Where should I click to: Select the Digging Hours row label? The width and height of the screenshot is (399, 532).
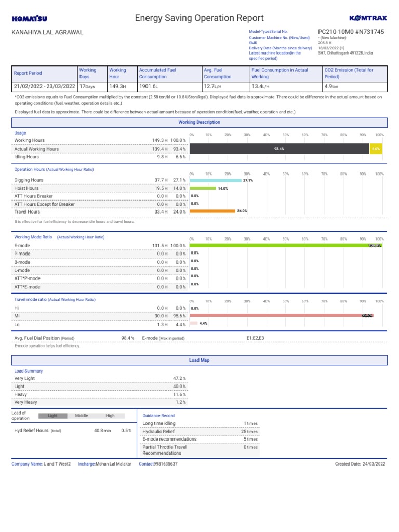point(29,180)
